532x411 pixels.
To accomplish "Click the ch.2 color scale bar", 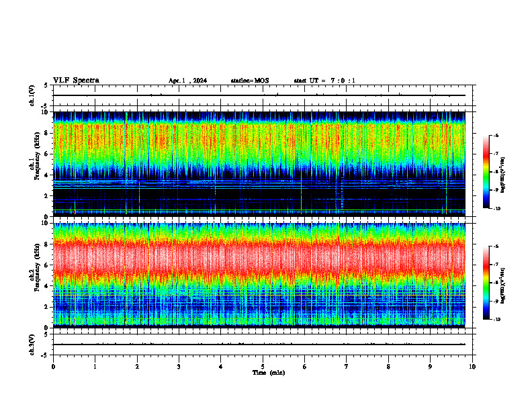I will pos(486,283).
